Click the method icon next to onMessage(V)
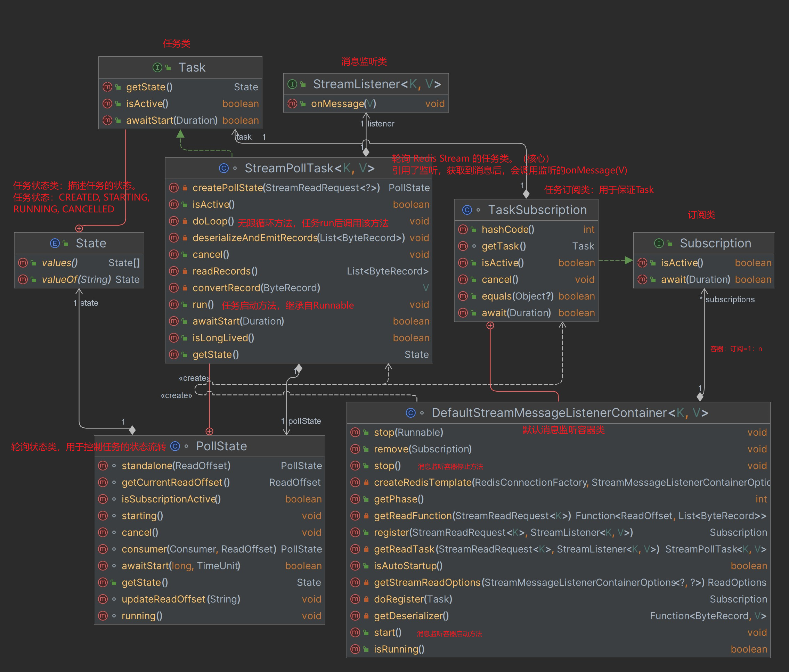Image resolution: width=789 pixels, height=672 pixels. pos(292,104)
